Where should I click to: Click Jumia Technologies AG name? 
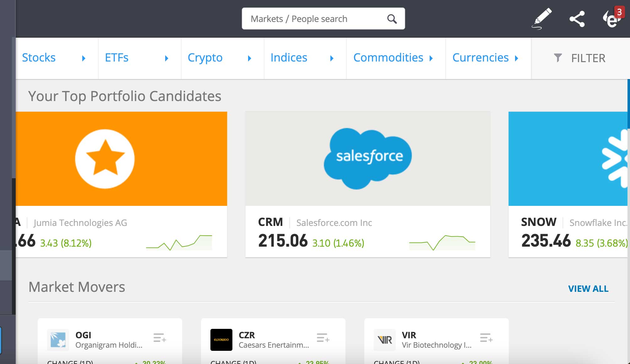[80, 223]
